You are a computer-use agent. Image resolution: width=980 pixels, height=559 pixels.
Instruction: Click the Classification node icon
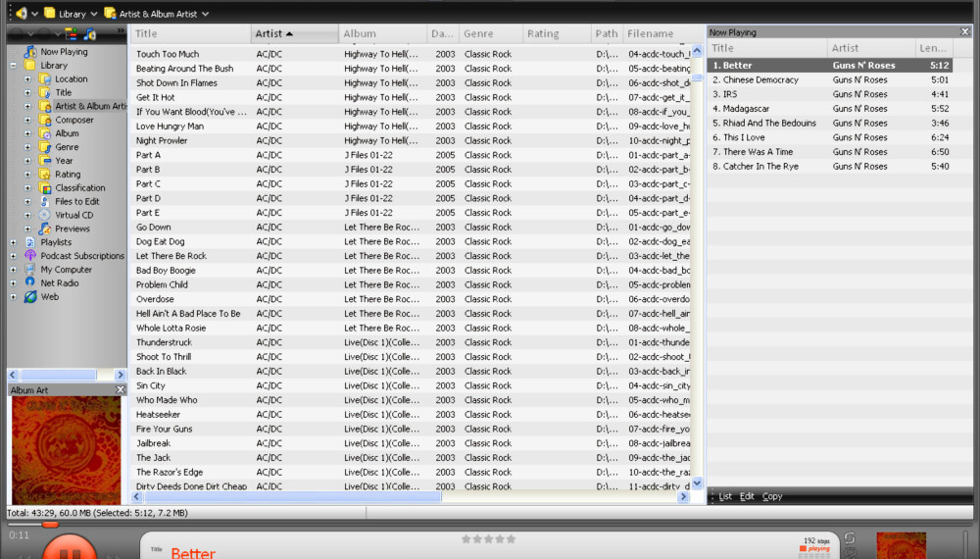point(45,187)
